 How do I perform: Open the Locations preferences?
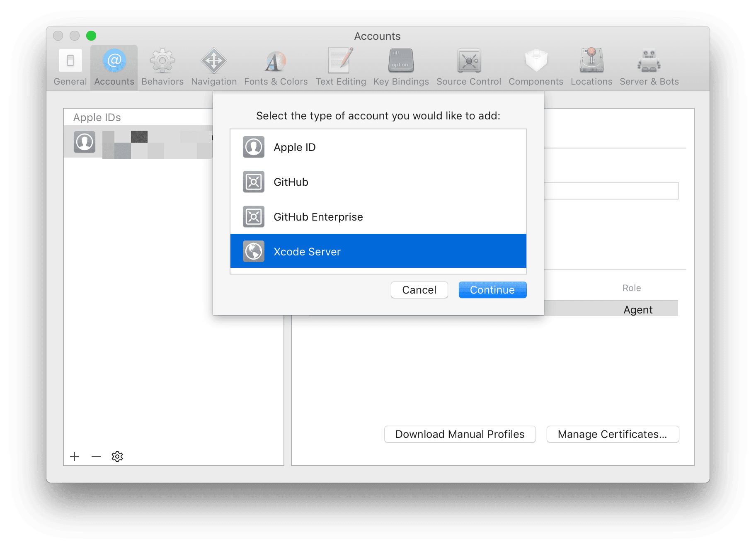point(591,66)
